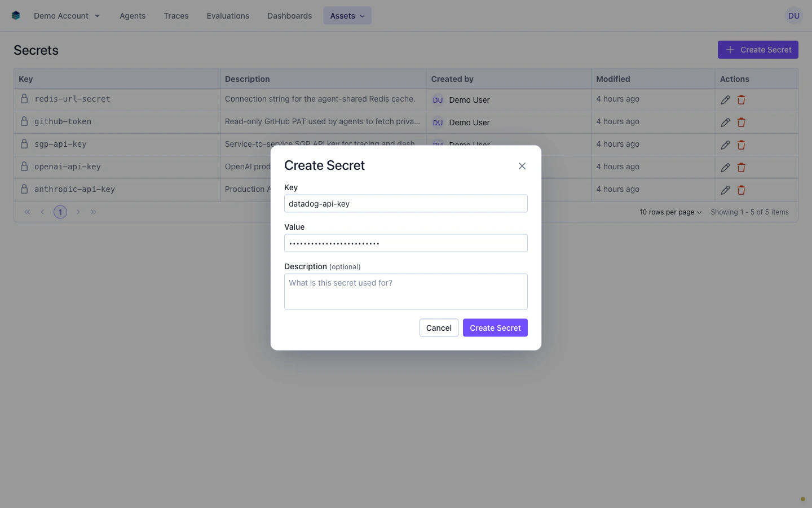
Task: Click the Showing 1 - 5 of 5 items text
Action: tap(749, 212)
